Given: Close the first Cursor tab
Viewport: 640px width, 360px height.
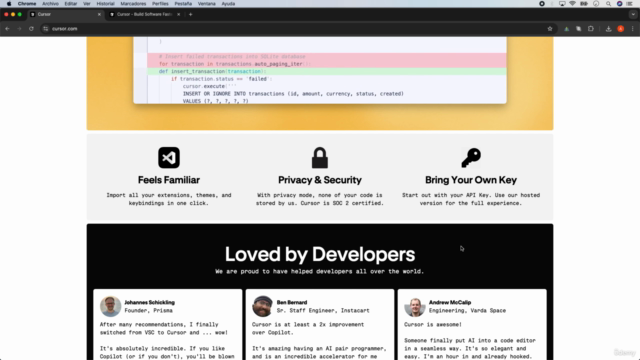Looking at the screenshot, I should [x=99, y=14].
